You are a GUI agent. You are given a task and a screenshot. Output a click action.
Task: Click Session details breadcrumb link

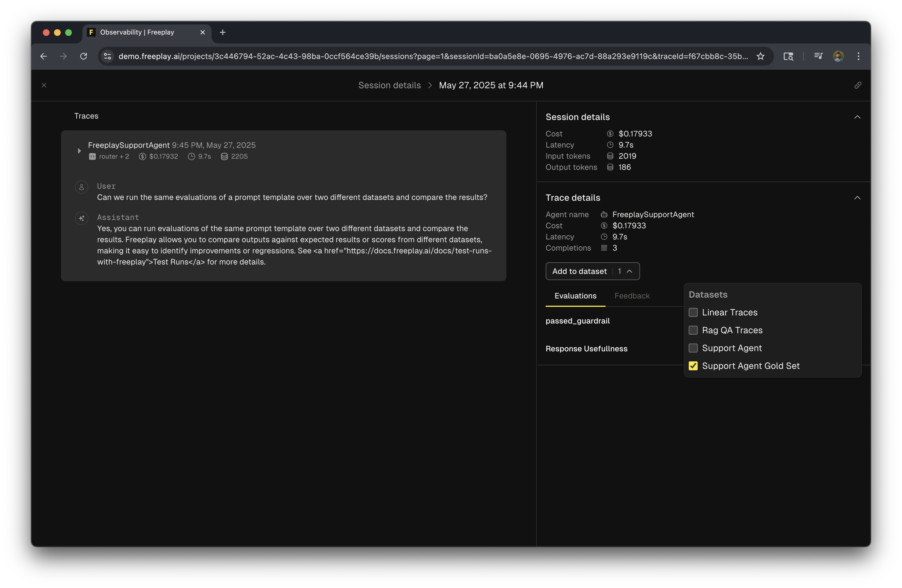pyautogui.click(x=389, y=85)
